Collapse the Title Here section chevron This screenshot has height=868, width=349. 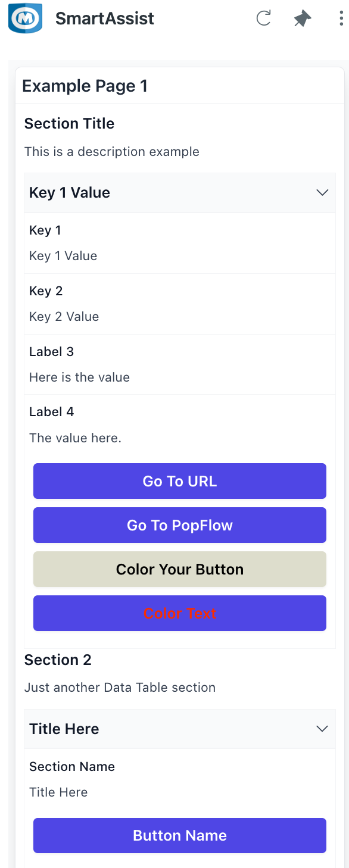322,729
